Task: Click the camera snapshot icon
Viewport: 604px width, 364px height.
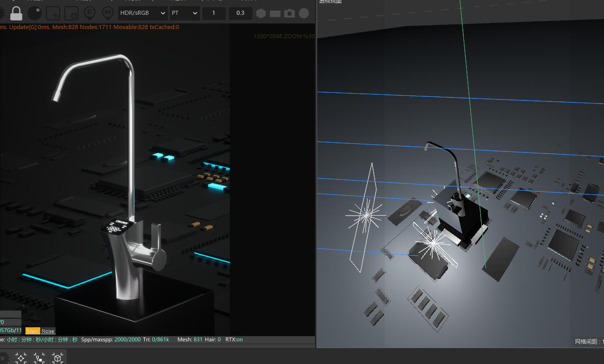Action: click(290, 13)
